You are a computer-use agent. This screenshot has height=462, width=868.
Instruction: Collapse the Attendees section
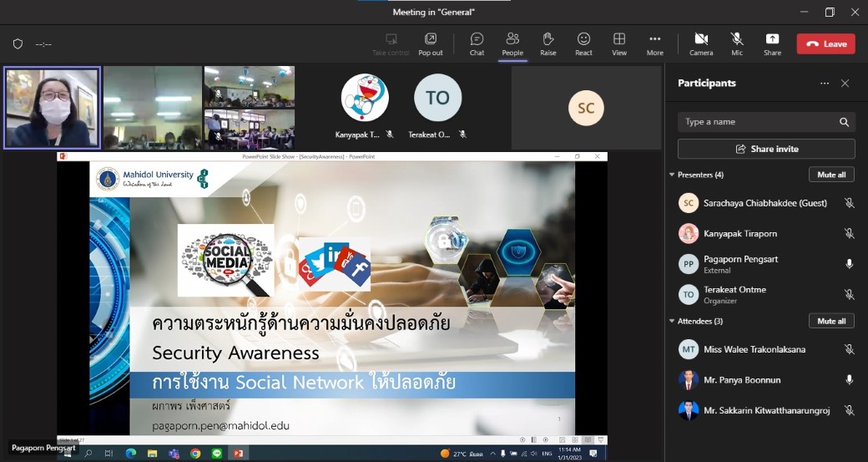[x=672, y=321]
